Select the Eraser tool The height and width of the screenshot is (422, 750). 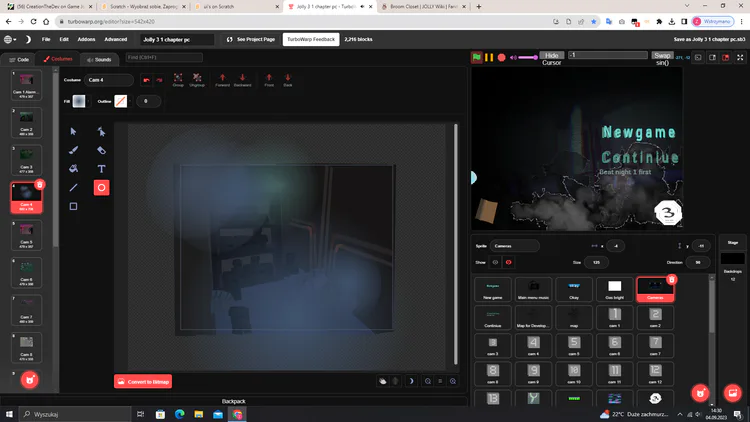point(101,150)
